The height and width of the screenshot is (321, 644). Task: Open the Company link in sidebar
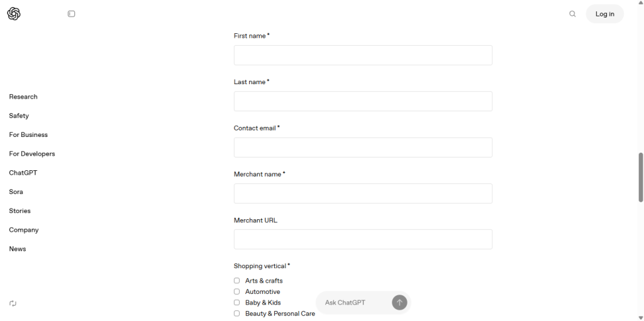pyautogui.click(x=24, y=230)
